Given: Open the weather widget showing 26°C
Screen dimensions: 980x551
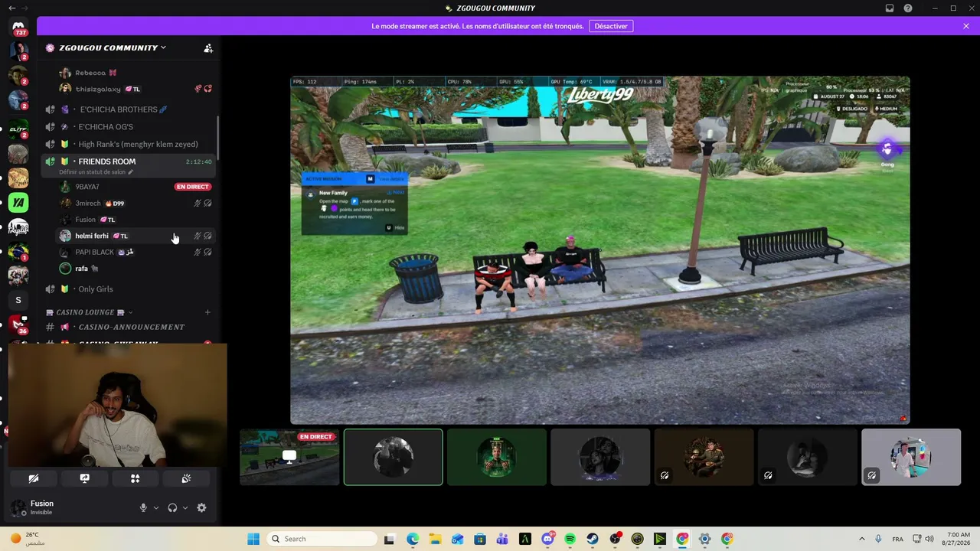Looking at the screenshot, I should pyautogui.click(x=28, y=539).
